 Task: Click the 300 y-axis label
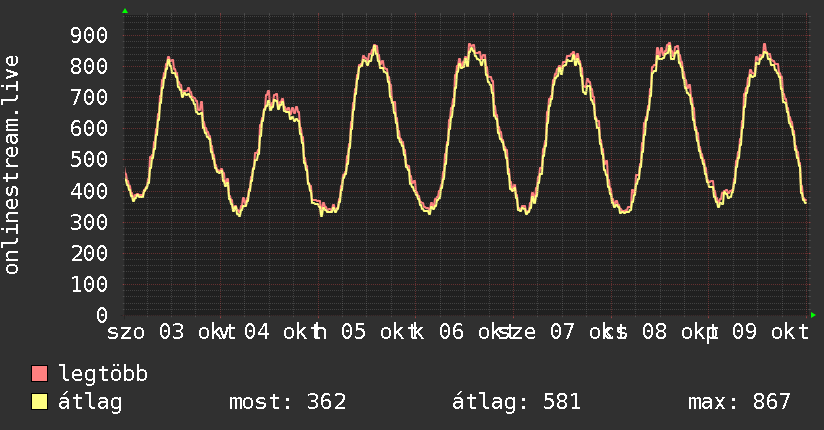pos(89,222)
